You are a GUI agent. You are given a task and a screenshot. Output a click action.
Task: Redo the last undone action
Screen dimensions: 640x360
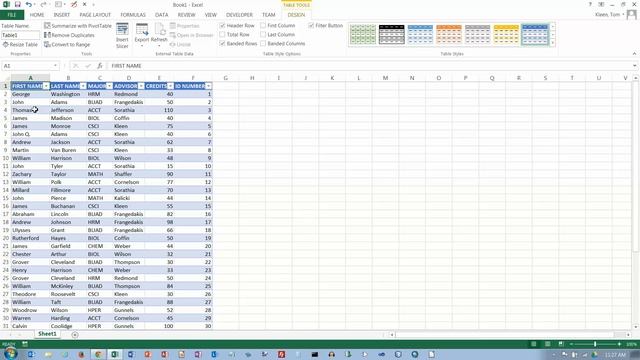point(43,4)
